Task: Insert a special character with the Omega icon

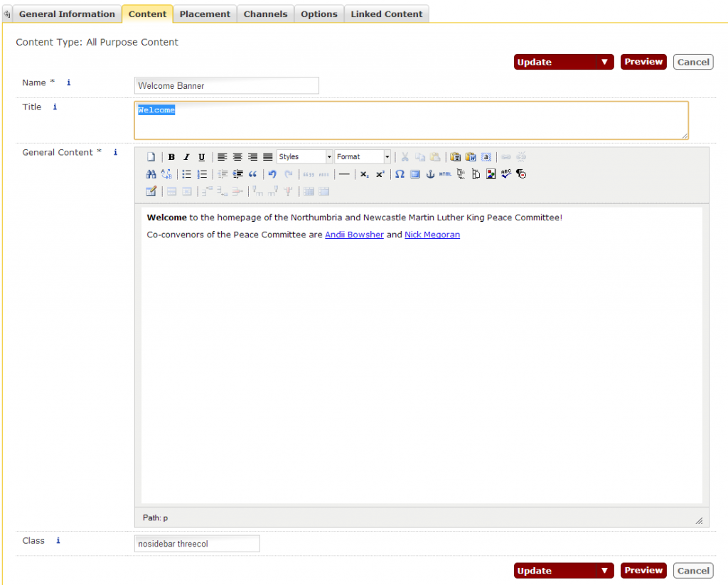Action: (399, 174)
